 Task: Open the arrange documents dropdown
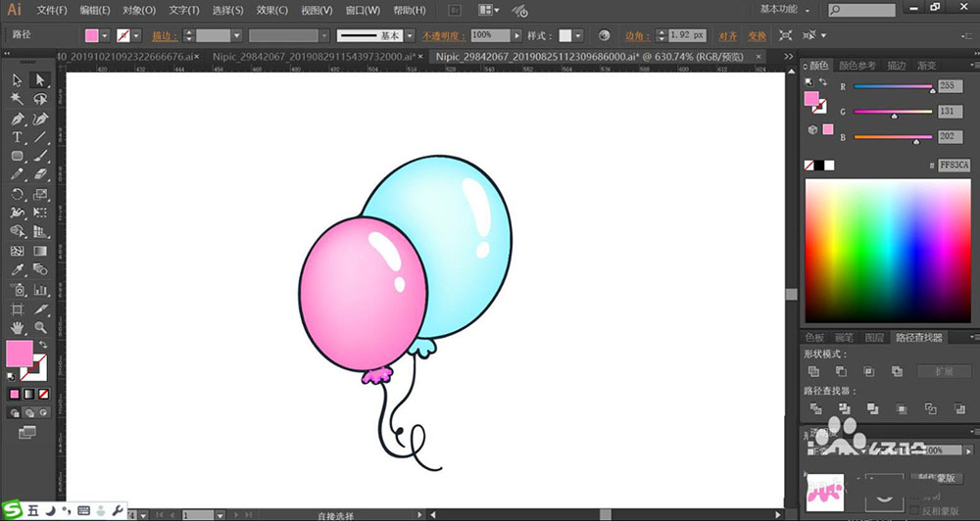pyautogui.click(x=489, y=10)
